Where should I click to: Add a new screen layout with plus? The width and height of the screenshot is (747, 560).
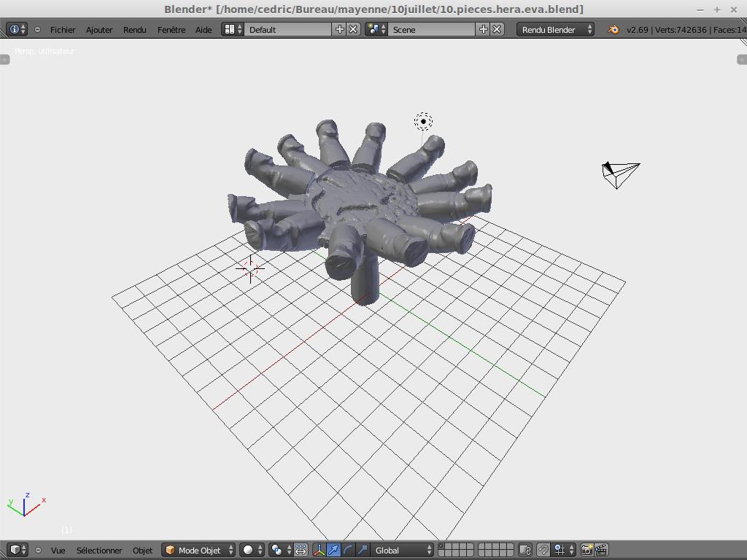(339, 29)
